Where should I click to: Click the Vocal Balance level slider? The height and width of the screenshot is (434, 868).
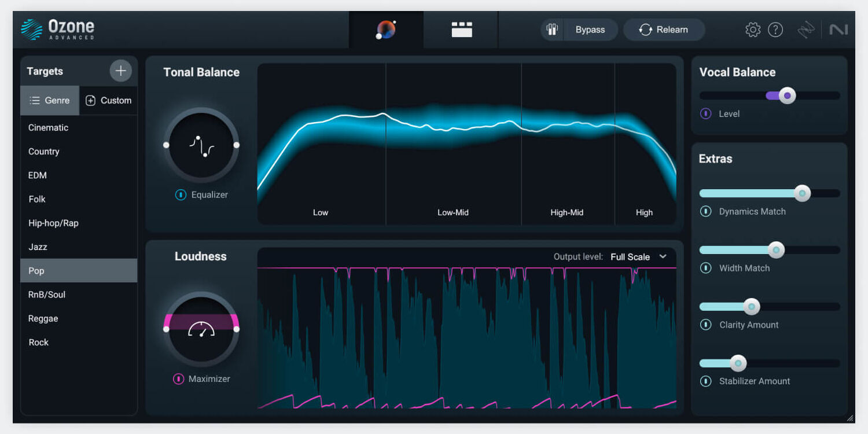click(770, 95)
